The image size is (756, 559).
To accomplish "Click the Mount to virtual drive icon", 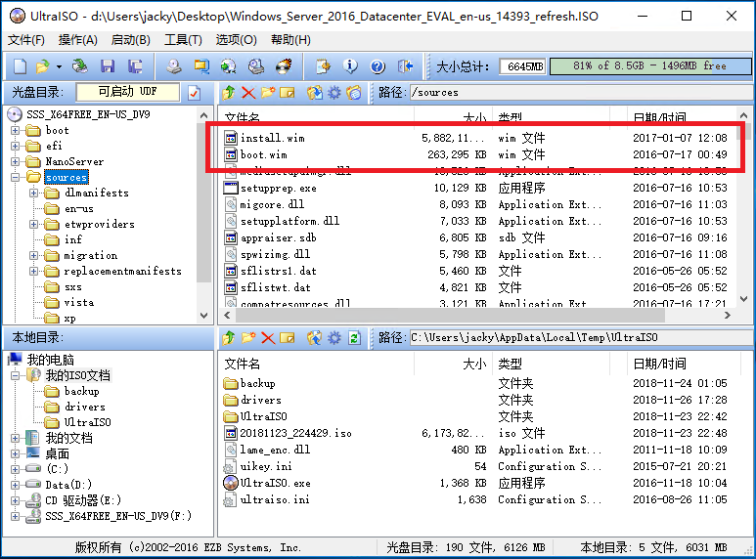I will pyautogui.click(x=229, y=66).
